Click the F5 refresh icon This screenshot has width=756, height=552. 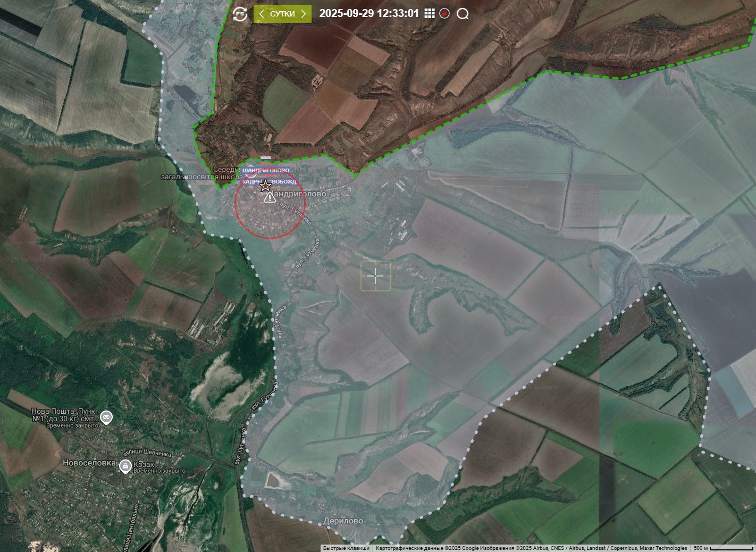[x=240, y=14]
